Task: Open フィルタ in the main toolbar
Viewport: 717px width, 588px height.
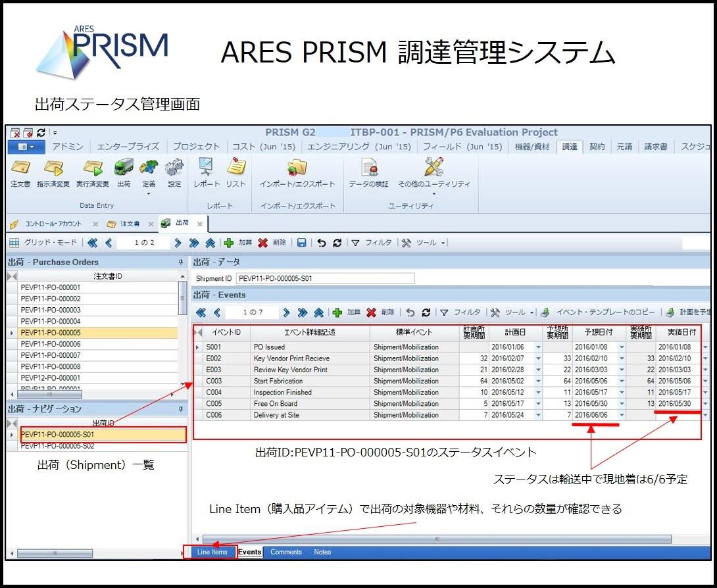Action: tap(371, 243)
